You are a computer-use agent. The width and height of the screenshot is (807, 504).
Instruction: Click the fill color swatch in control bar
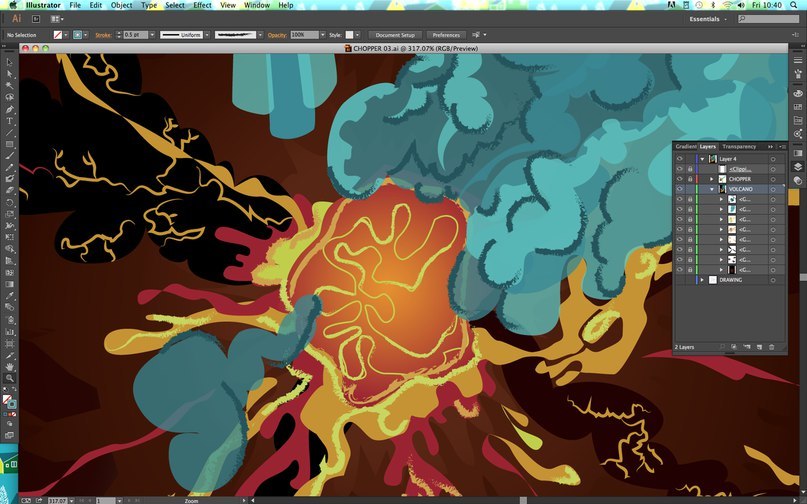pyautogui.click(x=58, y=35)
